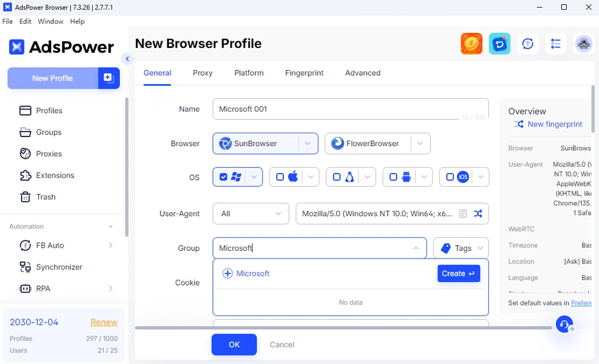Switch to the Fingerprint tab

click(304, 73)
